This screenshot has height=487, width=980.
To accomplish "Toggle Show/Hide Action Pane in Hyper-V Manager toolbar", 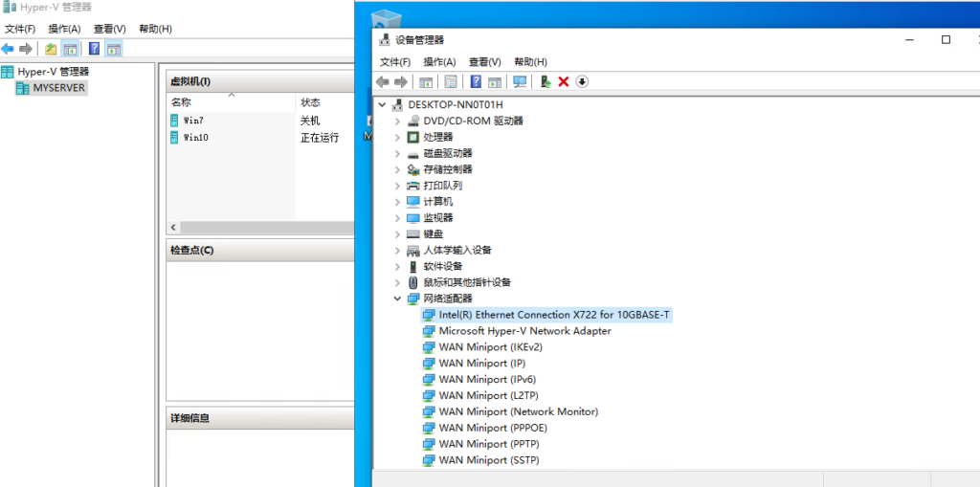I will coord(114,49).
